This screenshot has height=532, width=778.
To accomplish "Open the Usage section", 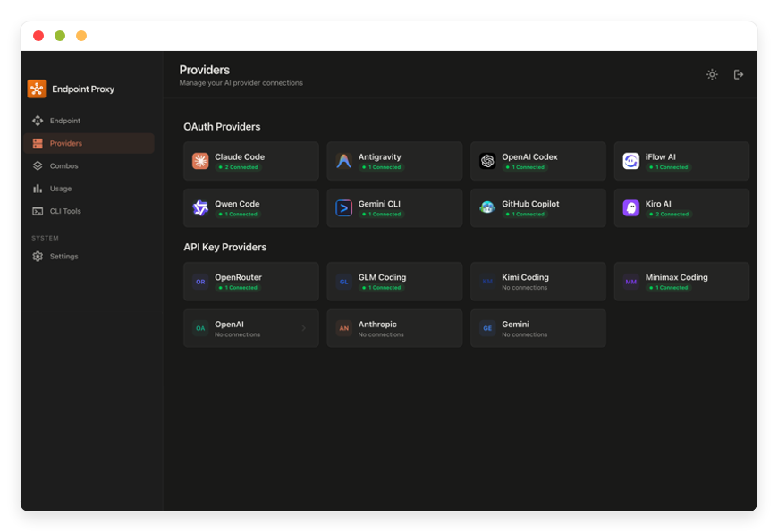I will [89, 189].
